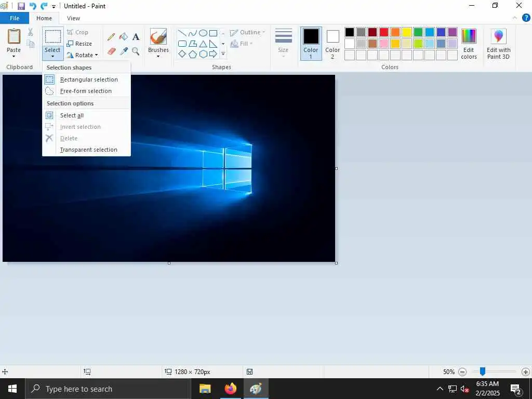The image size is (532, 399).
Task: Click the Undo arrow in title bar
Action: tap(33, 6)
